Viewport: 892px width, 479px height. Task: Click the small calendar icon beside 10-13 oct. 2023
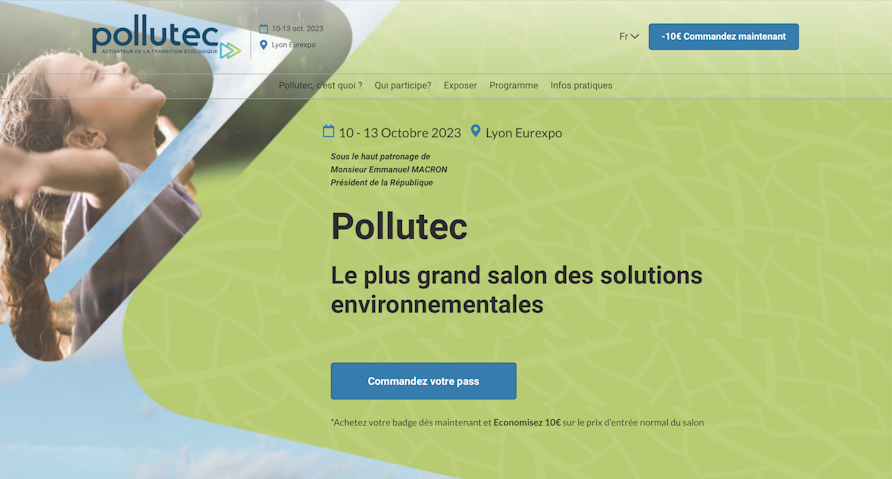[x=263, y=28]
